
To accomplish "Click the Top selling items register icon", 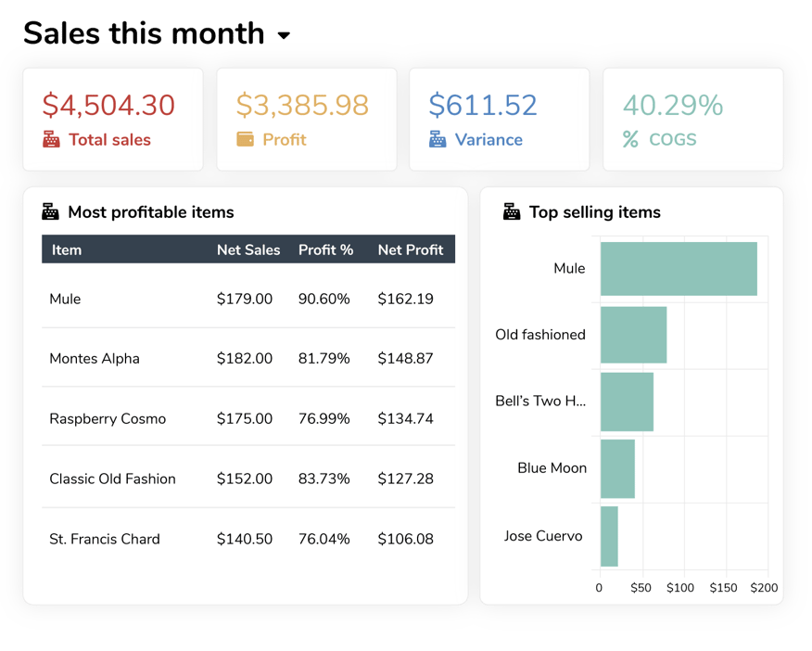I will click(x=511, y=211).
